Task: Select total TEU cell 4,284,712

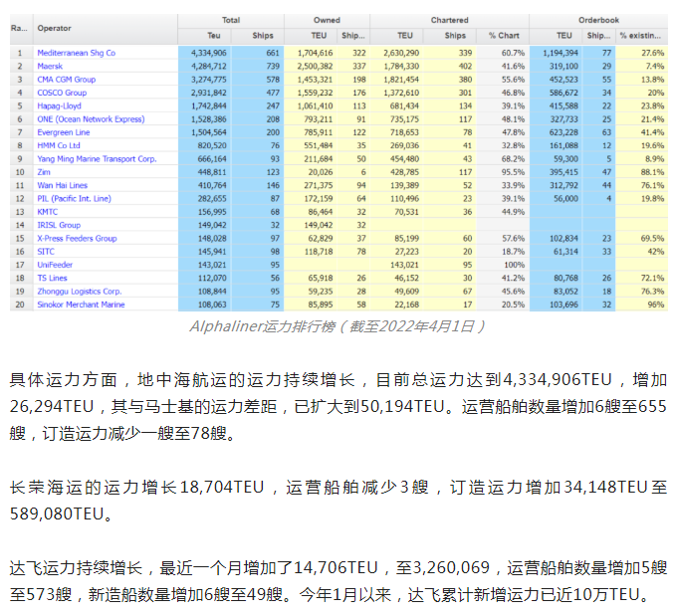Action: 204,66
